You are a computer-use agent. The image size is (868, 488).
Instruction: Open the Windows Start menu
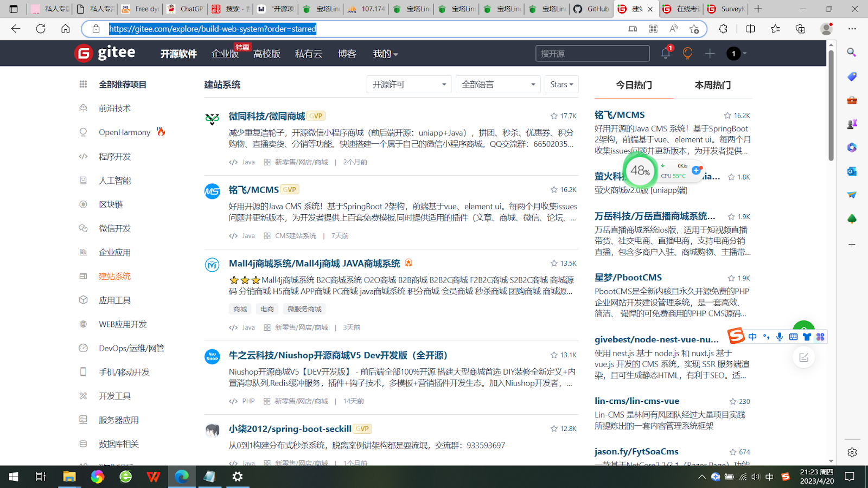click(x=14, y=477)
